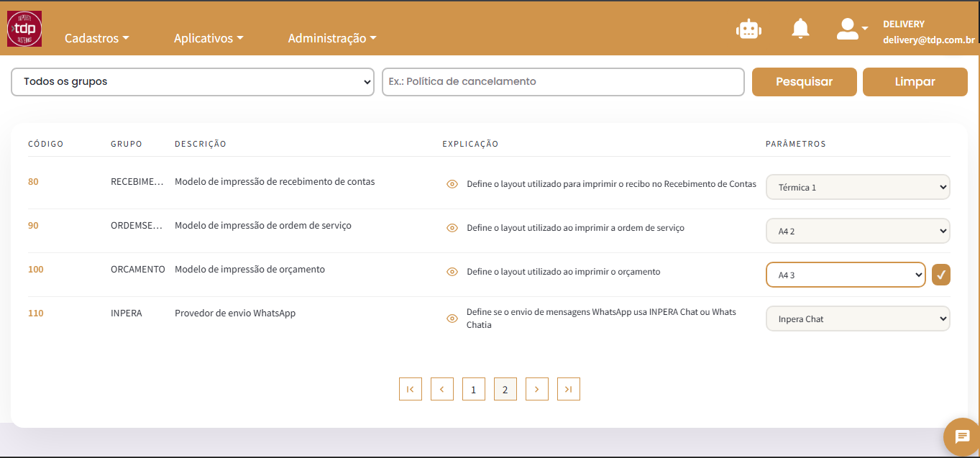
Task: Show explanation for recebimento de contas row
Action: coord(452,184)
